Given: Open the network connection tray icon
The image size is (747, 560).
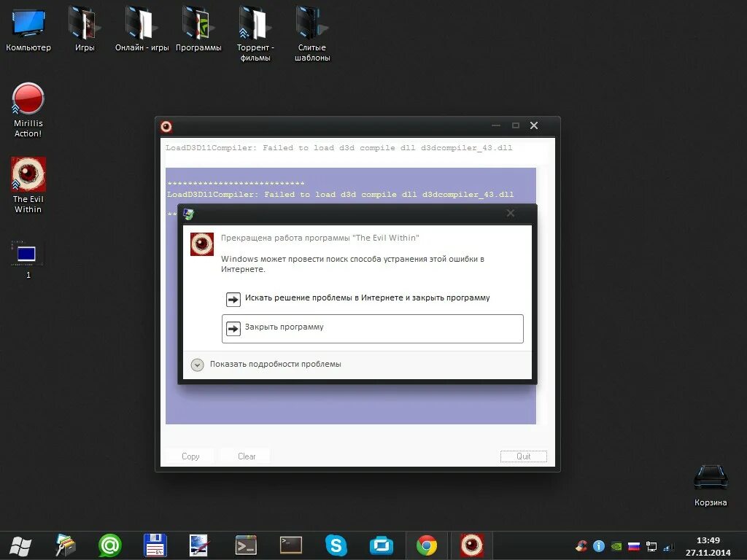Looking at the screenshot, I should (x=651, y=546).
